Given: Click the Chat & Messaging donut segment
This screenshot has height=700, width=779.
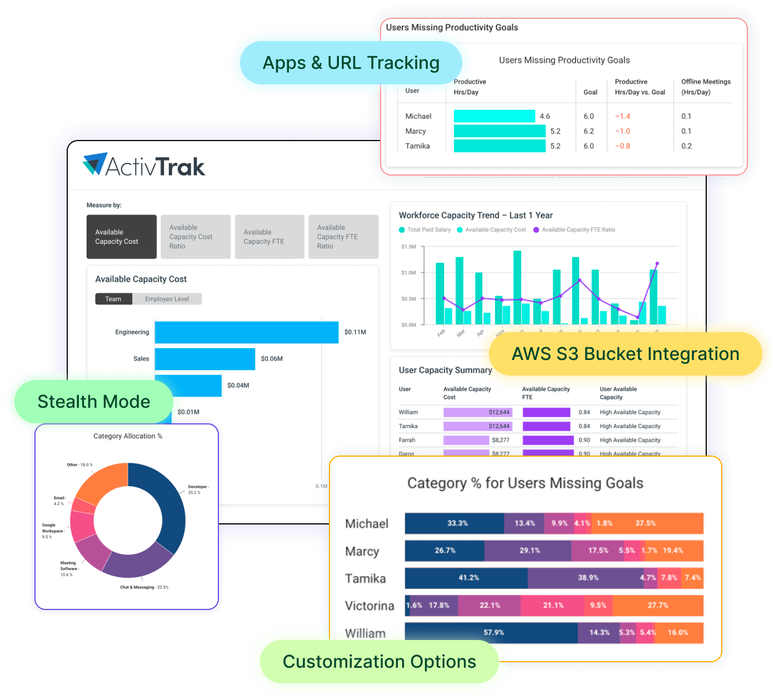Looking at the screenshot, I should pos(137,561).
